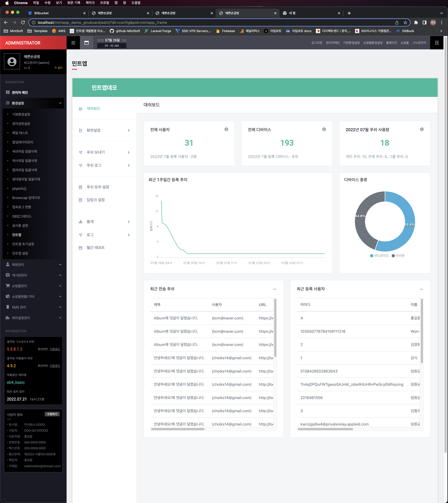Open 대쉬보드 menu item
Viewport: 448px width, 503px height.
coord(93,108)
